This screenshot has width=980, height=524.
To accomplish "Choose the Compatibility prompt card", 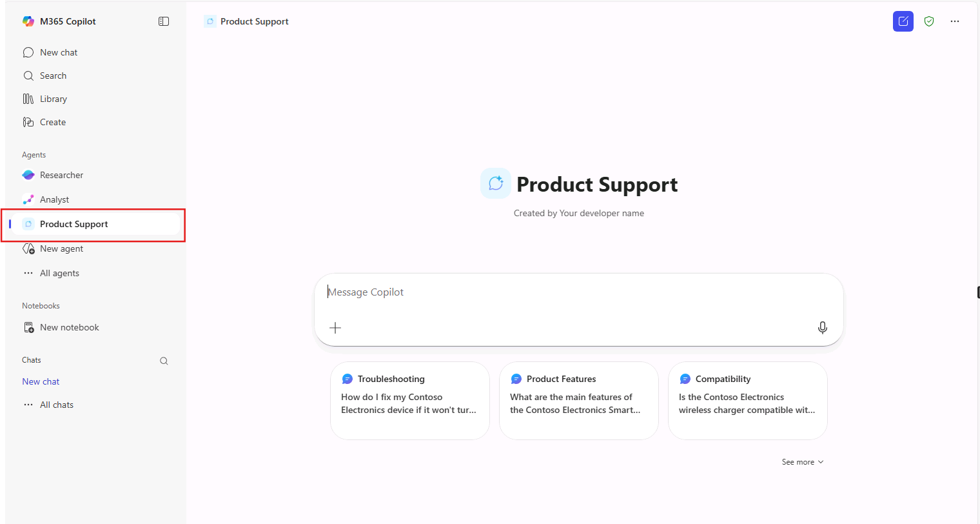I will click(748, 400).
